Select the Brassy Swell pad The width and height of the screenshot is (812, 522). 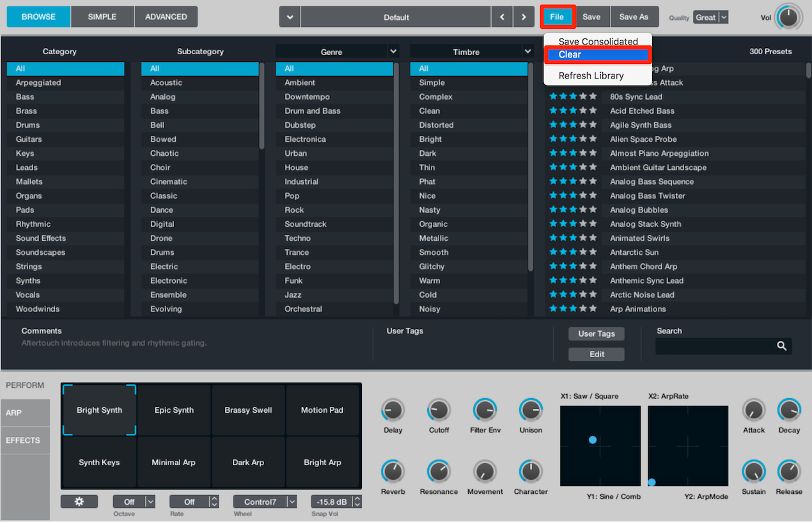click(x=248, y=410)
